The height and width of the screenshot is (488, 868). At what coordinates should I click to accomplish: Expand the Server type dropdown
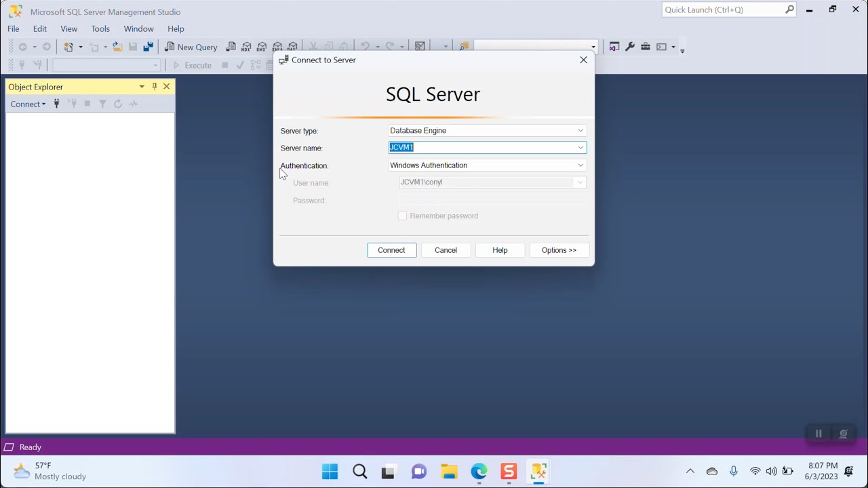(580, 131)
